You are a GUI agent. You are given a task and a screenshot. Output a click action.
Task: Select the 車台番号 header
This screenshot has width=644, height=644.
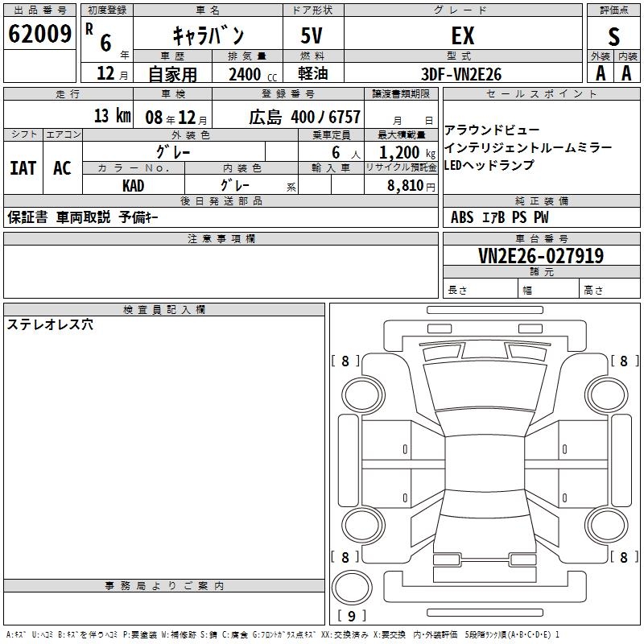(x=541, y=238)
